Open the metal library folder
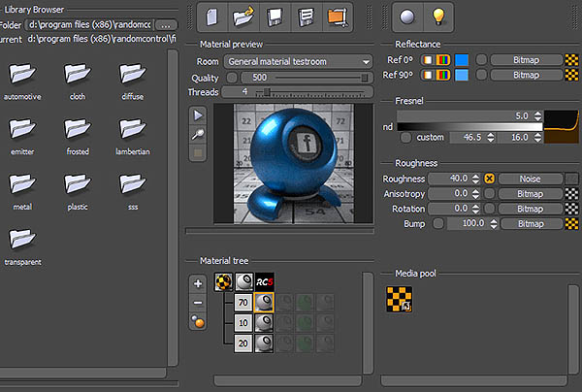Viewport: 582px width, 392px height. point(22,184)
